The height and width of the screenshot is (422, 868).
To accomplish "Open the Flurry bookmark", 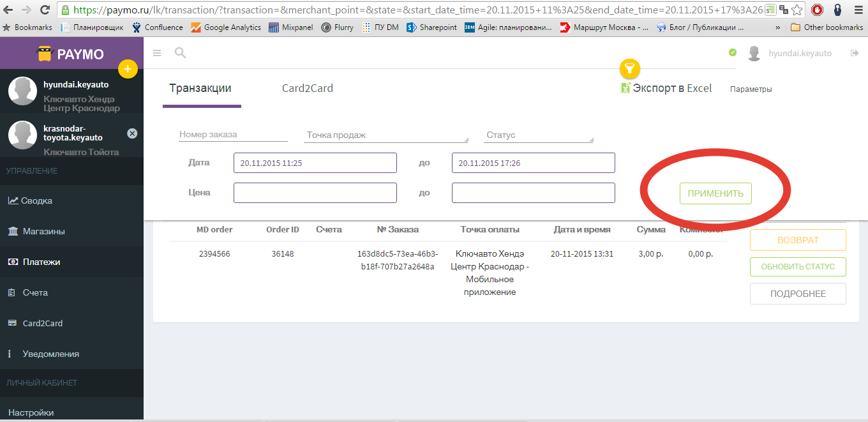I will (338, 27).
